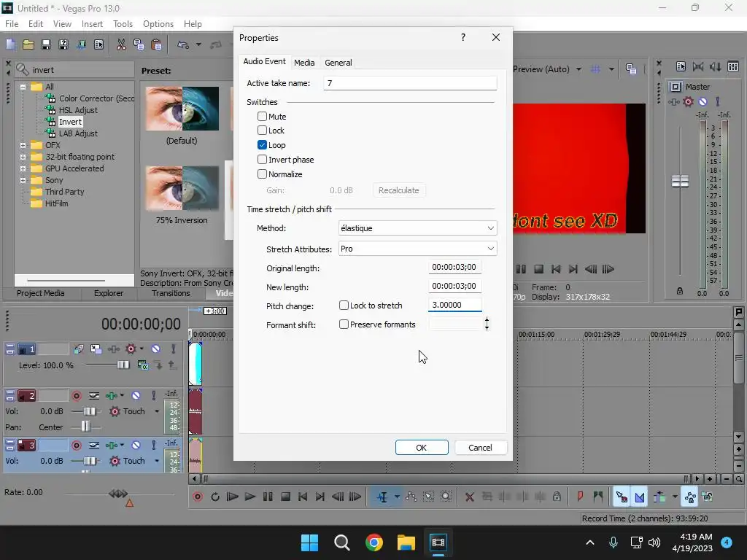
Task: Click the Insert Region icon
Action: [598, 497]
